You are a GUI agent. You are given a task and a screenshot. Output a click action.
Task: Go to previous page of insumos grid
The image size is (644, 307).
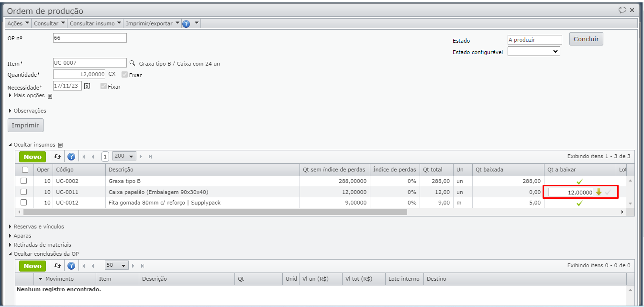(93, 157)
